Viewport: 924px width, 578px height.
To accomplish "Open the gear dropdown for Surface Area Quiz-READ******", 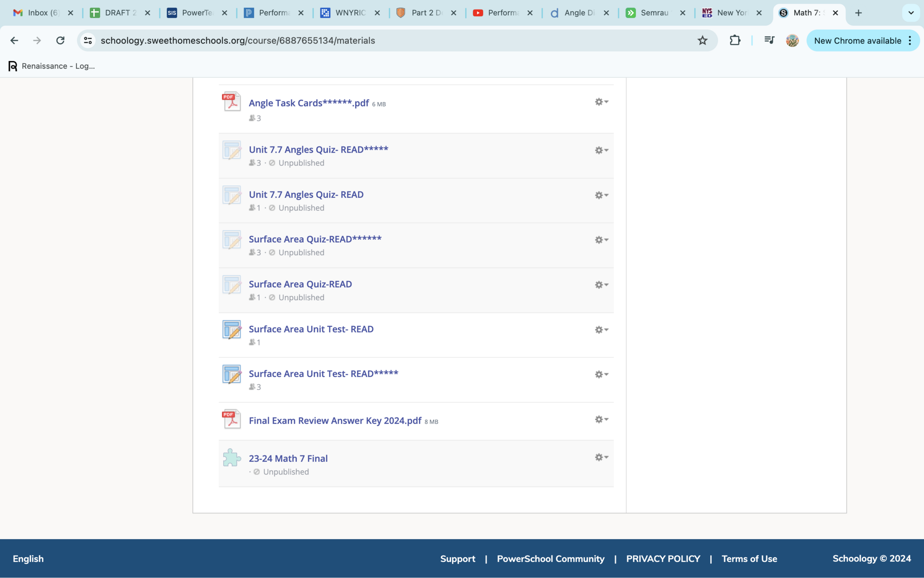I will [x=601, y=240].
